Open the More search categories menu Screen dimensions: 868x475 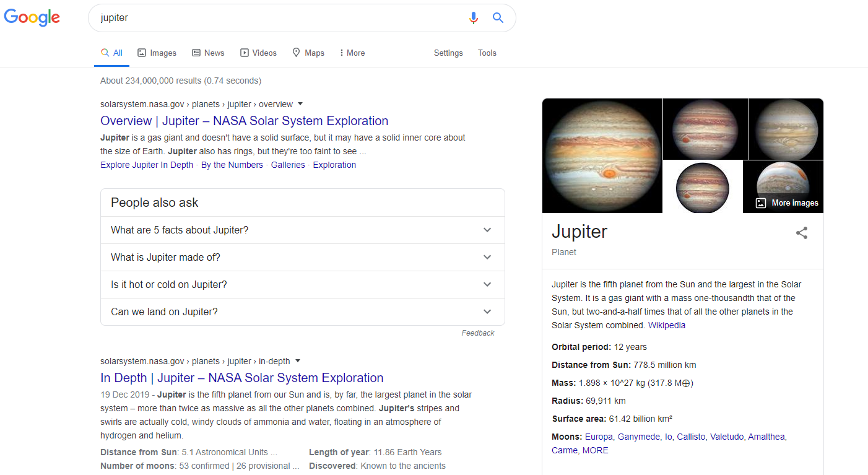pyautogui.click(x=352, y=53)
